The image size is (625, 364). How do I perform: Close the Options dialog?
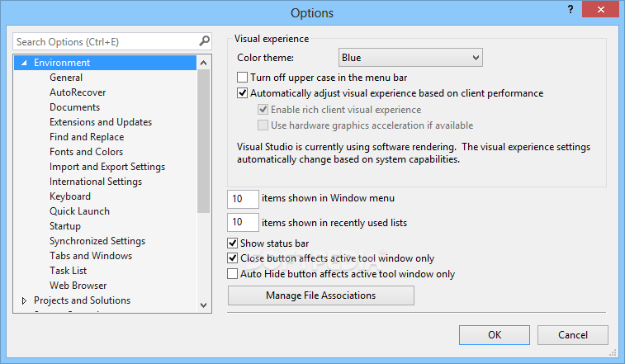click(600, 9)
